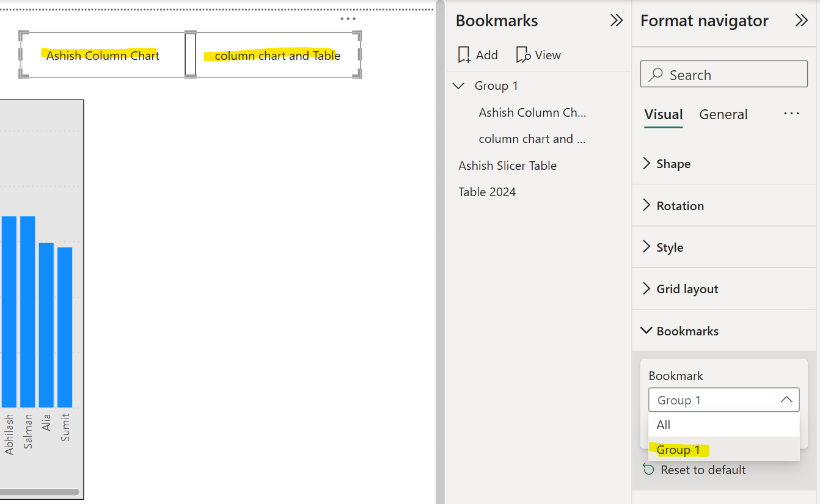Viewport: 820px width, 504px height.
Task: Add a new bookmark
Action: coord(478,54)
